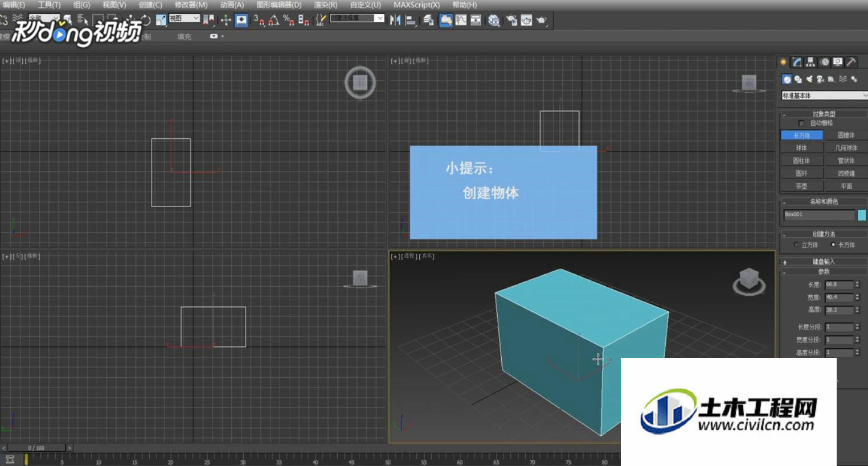
Task: Open the selection filter dropdown
Action: [44, 18]
